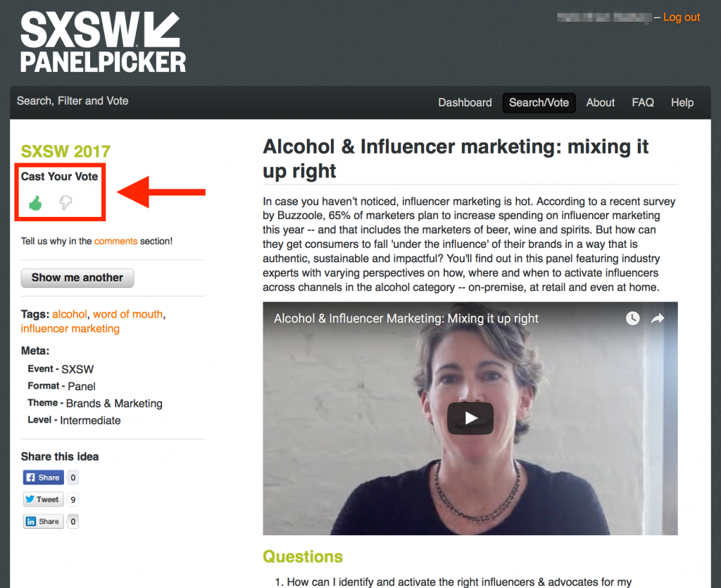The height and width of the screenshot is (588, 721).
Task: Click the Log out link
Action: pyautogui.click(x=681, y=18)
